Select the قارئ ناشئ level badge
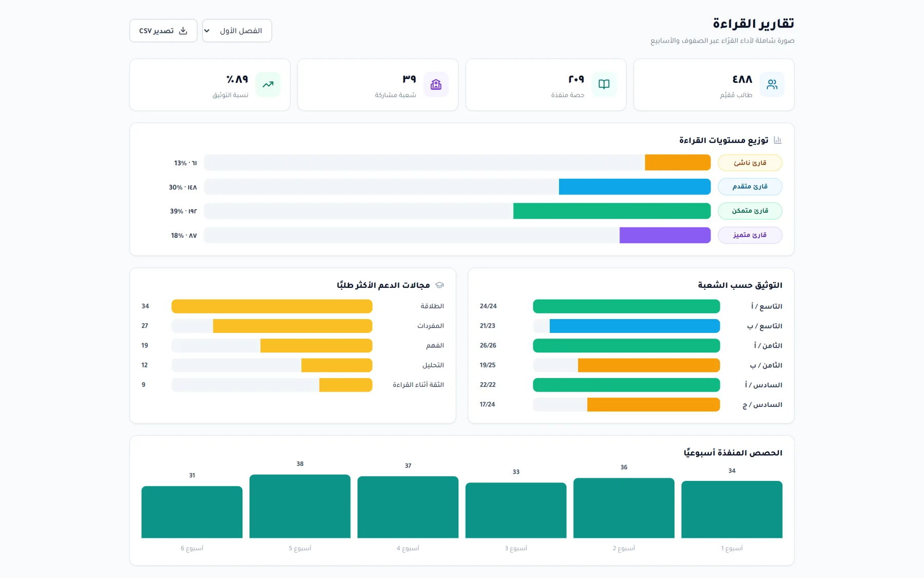Viewport: 924px width, 578px height. click(x=750, y=163)
